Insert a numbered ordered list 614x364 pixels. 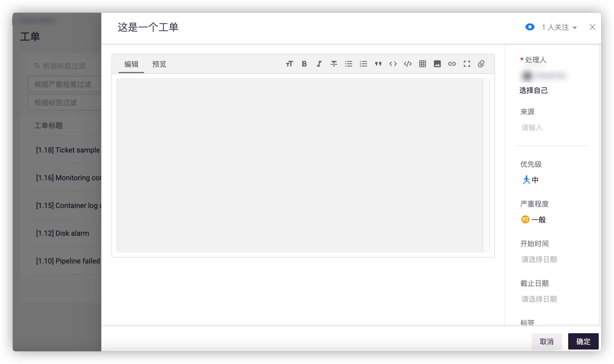tap(363, 64)
